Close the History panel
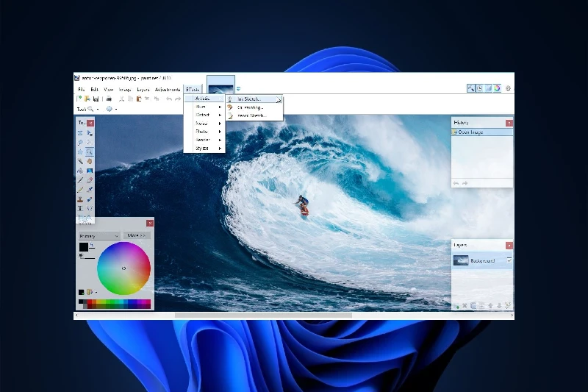The image size is (588, 392). tap(509, 123)
